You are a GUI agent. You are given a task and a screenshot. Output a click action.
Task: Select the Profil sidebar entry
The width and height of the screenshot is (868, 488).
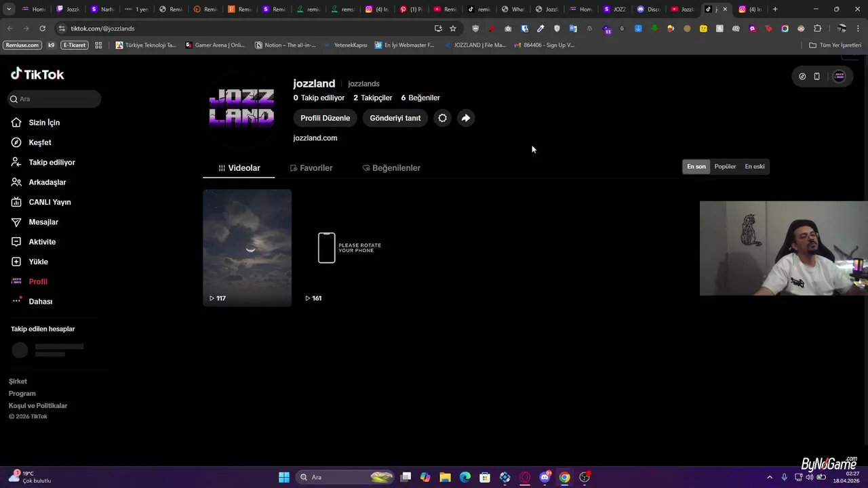38,281
